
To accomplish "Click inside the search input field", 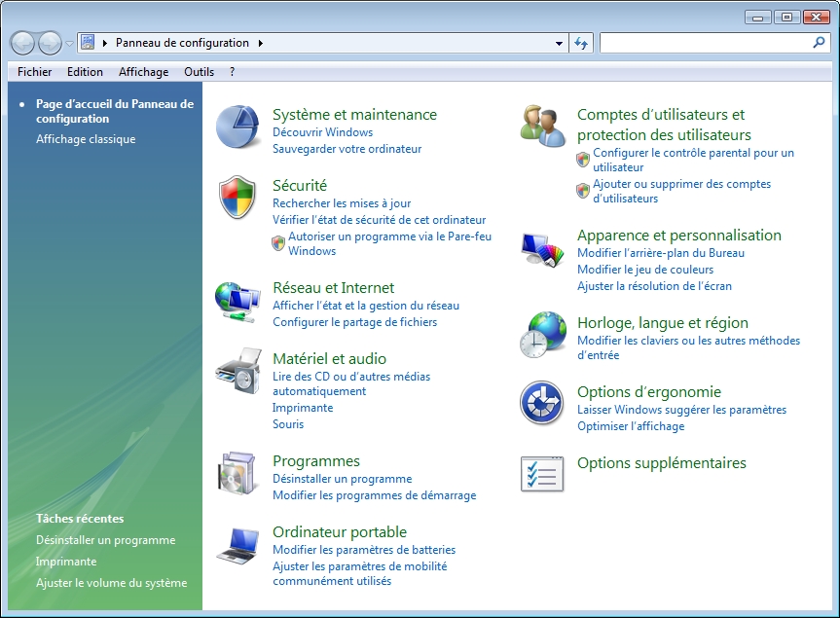I will (x=705, y=43).
